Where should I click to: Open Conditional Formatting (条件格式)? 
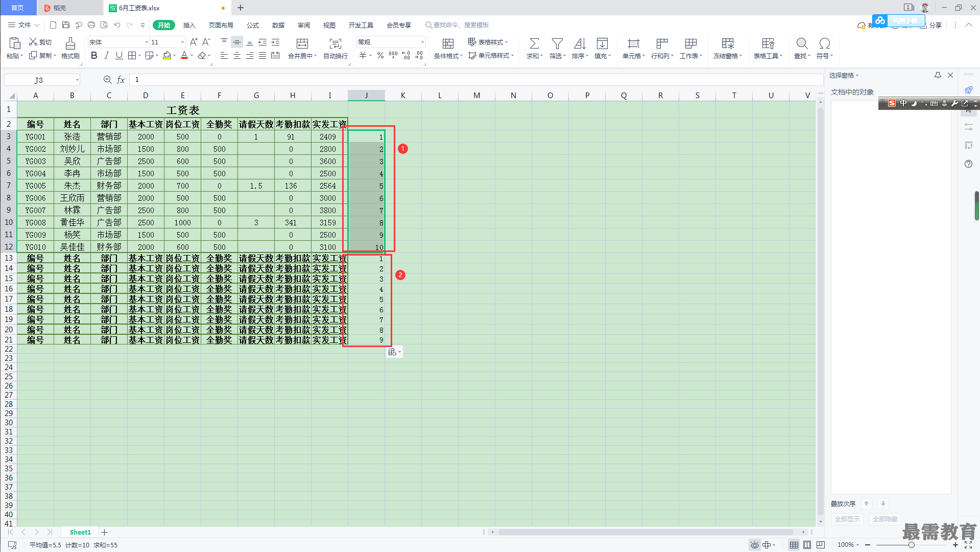click(x=448, y=48)
